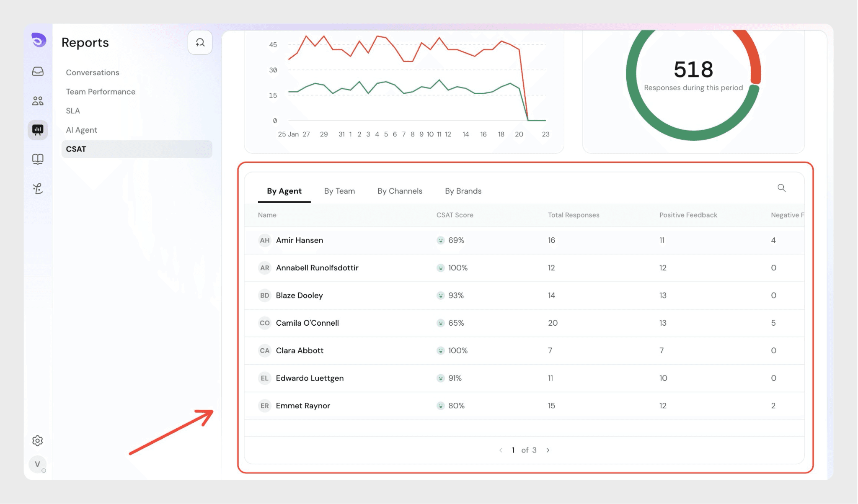Open the knowledge base book icon
The width and height of the screenshot is (858, 504).
[38, 159]
